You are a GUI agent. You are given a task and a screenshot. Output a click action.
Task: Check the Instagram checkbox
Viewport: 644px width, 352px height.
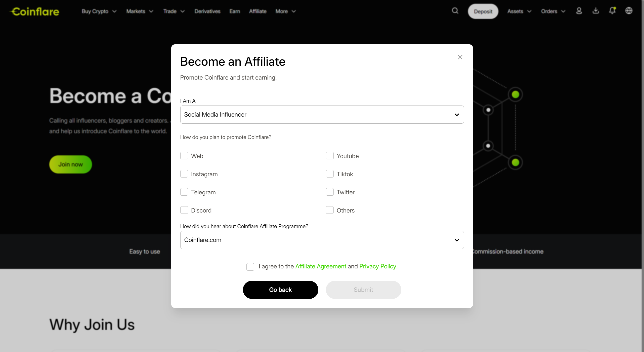[x=184, y=174]
